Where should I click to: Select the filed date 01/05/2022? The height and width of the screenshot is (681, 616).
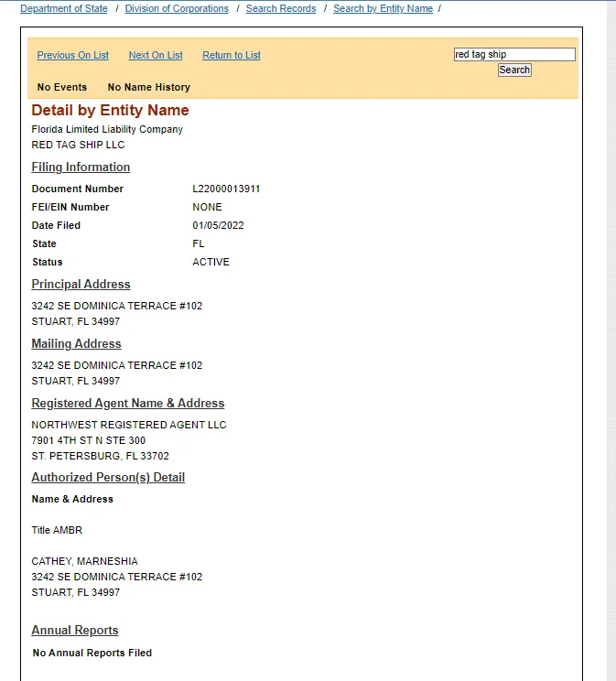(219, 225)
